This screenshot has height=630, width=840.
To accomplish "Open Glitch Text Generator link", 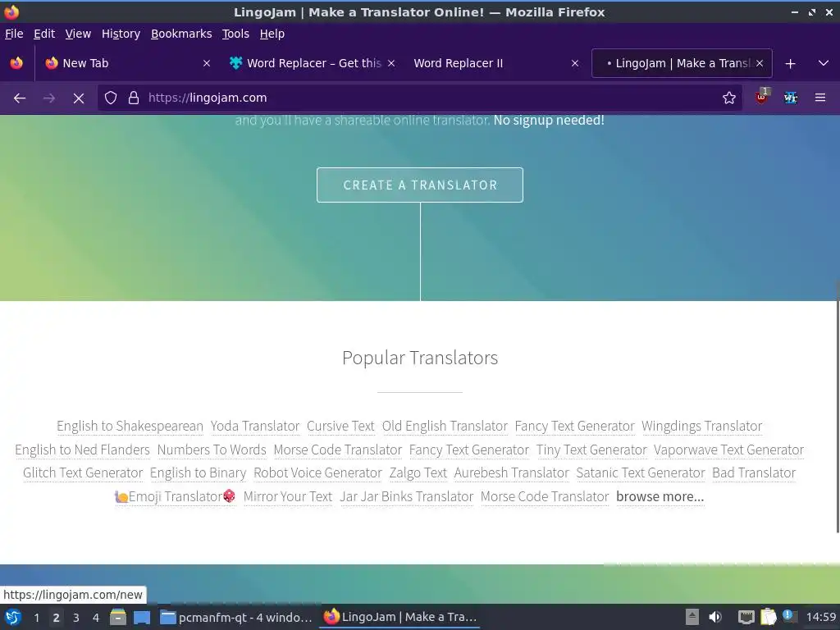I will (83, 473).
